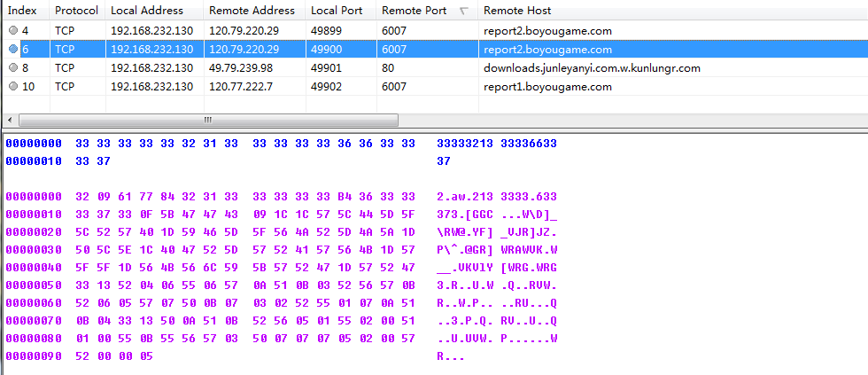
Task: Sort by the Local Address column header
Action: point(154,10)
